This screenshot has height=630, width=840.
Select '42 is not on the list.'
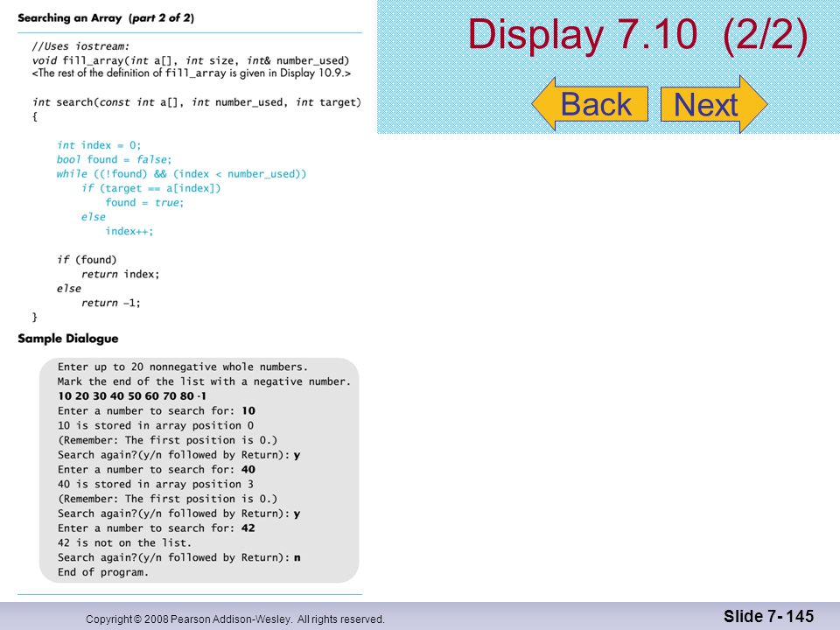point(125,542)
